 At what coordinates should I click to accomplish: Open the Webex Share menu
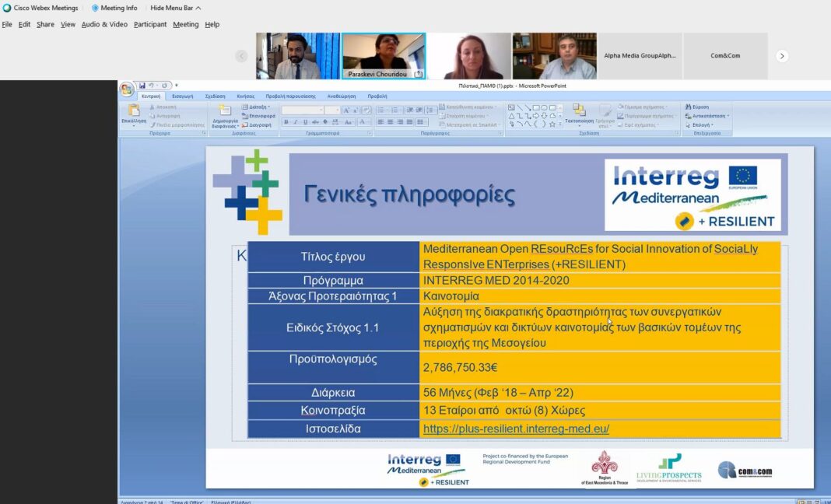pos(46,24)
